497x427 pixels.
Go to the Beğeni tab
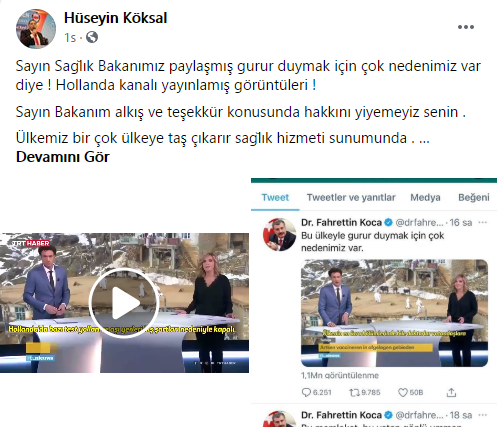click(x=474, y=197)
